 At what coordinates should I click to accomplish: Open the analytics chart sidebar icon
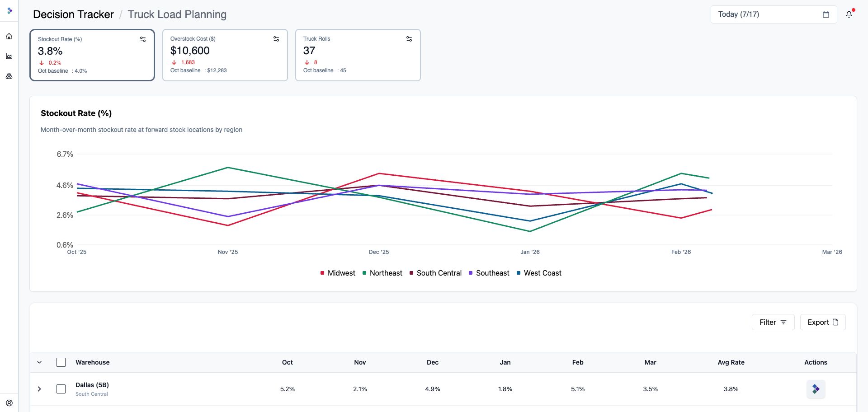point(9,56)
